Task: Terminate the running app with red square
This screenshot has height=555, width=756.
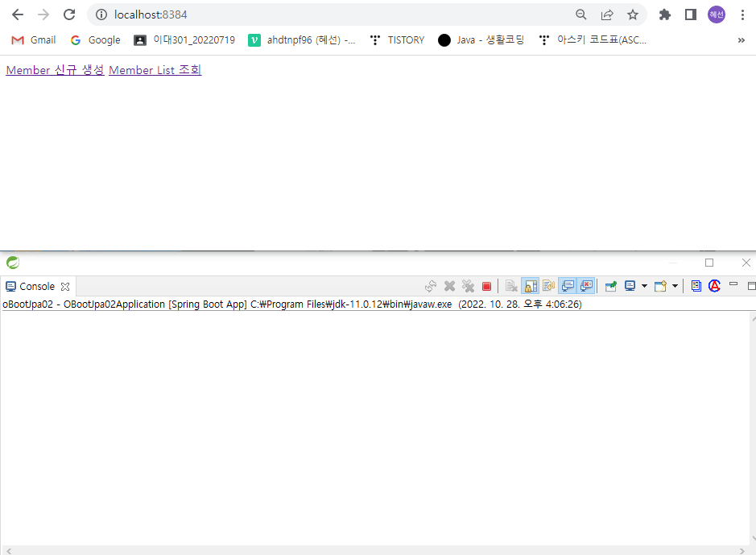Action: (x=486, y=287)
